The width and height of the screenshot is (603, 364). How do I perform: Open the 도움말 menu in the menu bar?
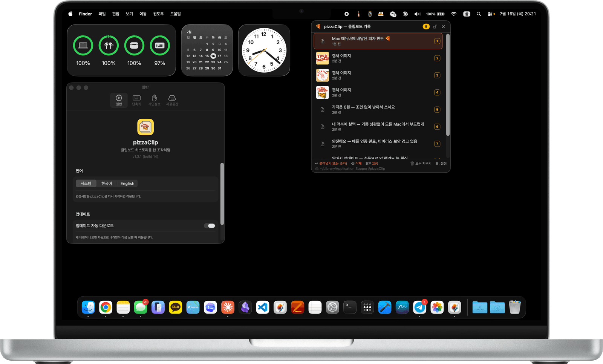176,14
